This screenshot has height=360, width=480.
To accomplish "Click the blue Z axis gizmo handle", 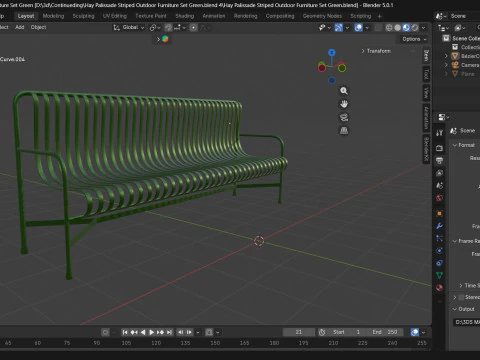I will pos(332,52).
